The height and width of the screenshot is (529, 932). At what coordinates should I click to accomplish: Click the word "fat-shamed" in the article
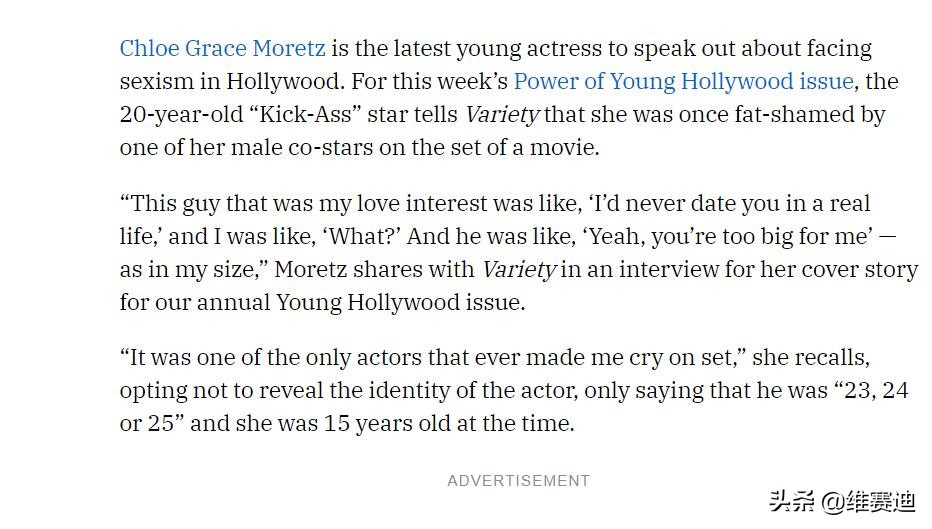click(770, 114)
